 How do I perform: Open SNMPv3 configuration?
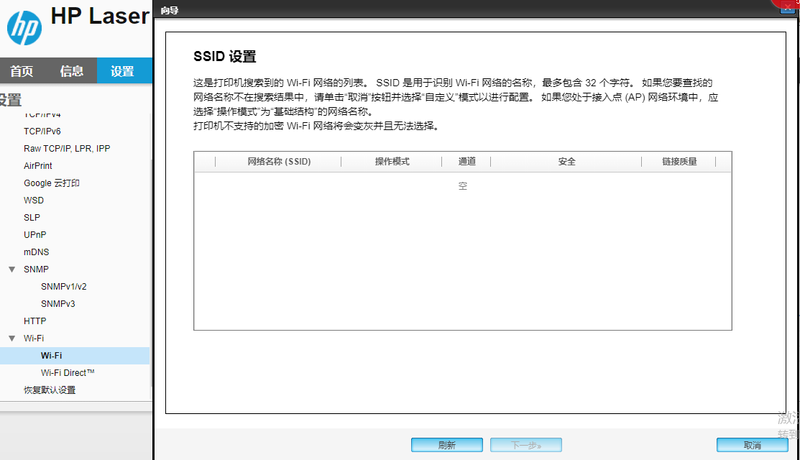pos(58,303)
